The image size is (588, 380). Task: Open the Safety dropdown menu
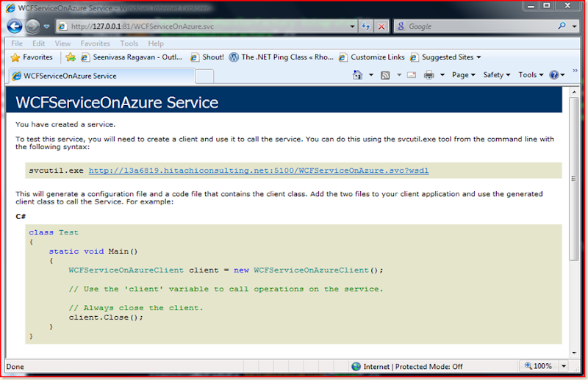point(497,75)
